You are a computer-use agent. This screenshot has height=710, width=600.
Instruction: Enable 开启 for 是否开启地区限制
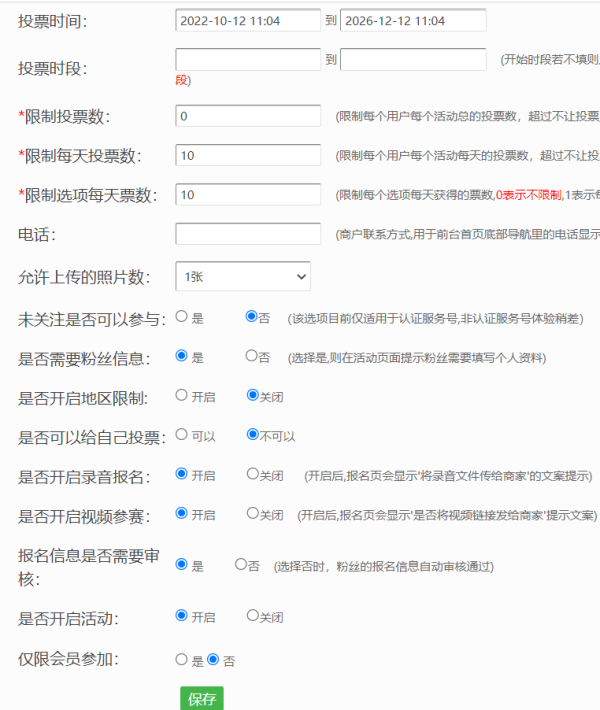coord(181,396)
